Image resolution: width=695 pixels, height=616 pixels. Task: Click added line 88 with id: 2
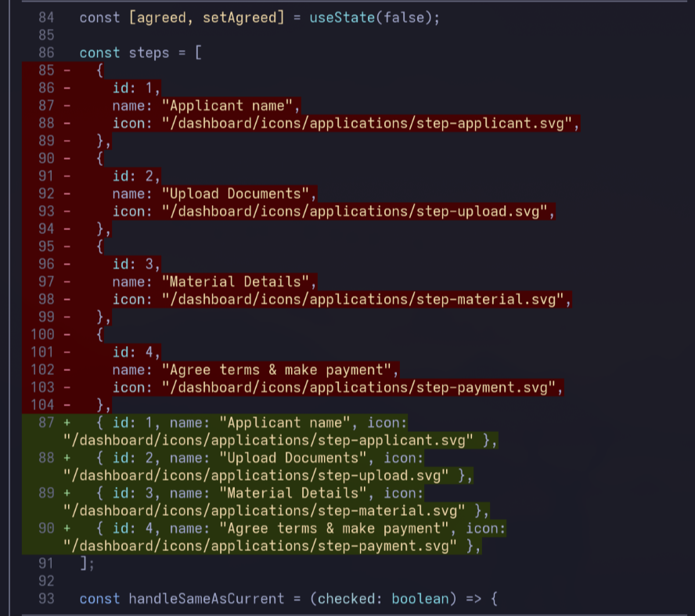[260, 458]
